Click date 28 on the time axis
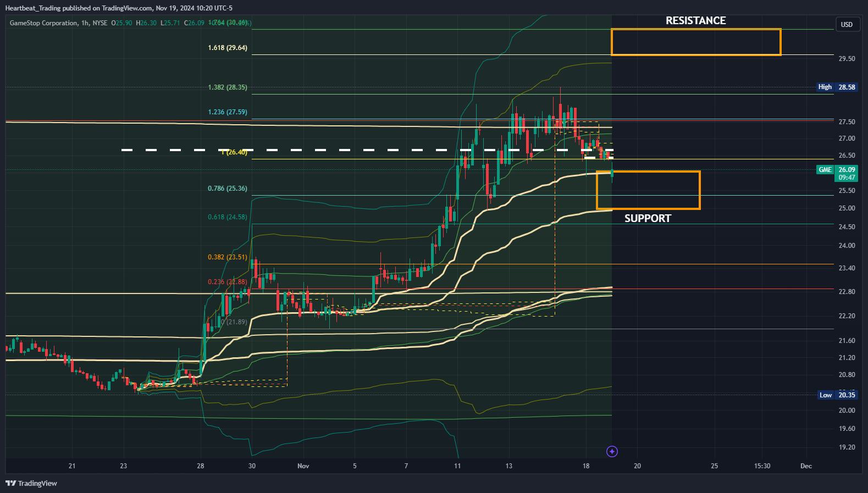 click(x=201, y=466)
